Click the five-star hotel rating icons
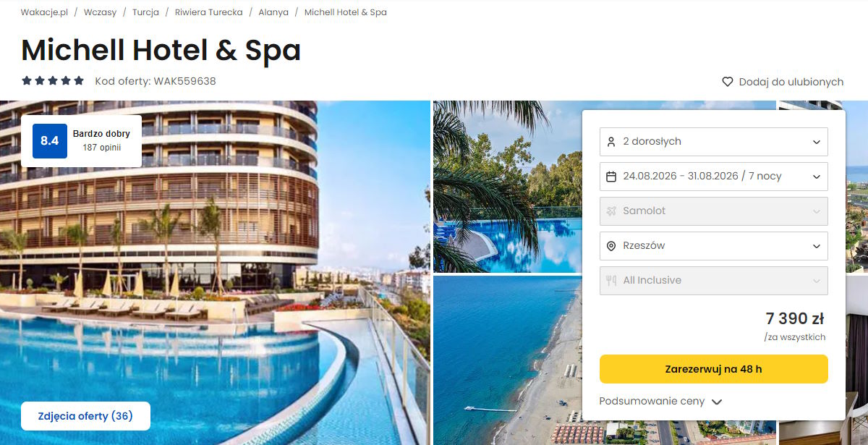The image size is (868, 445). [x=53, y=81]
